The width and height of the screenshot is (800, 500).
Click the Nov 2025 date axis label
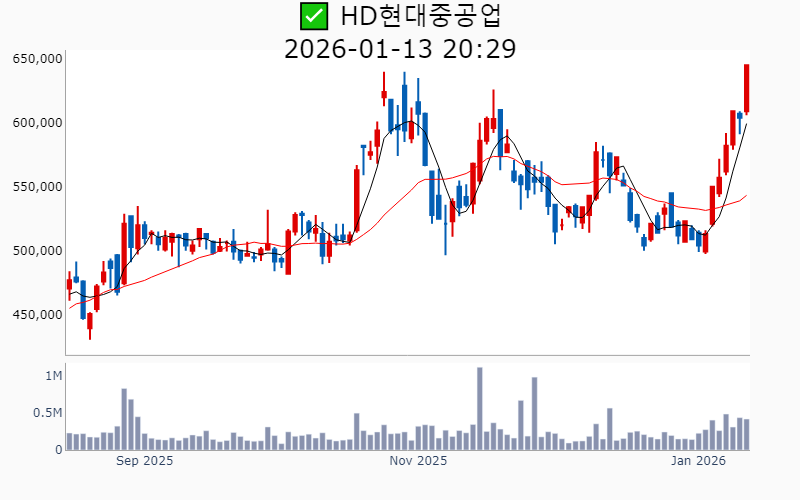(418, 461)
